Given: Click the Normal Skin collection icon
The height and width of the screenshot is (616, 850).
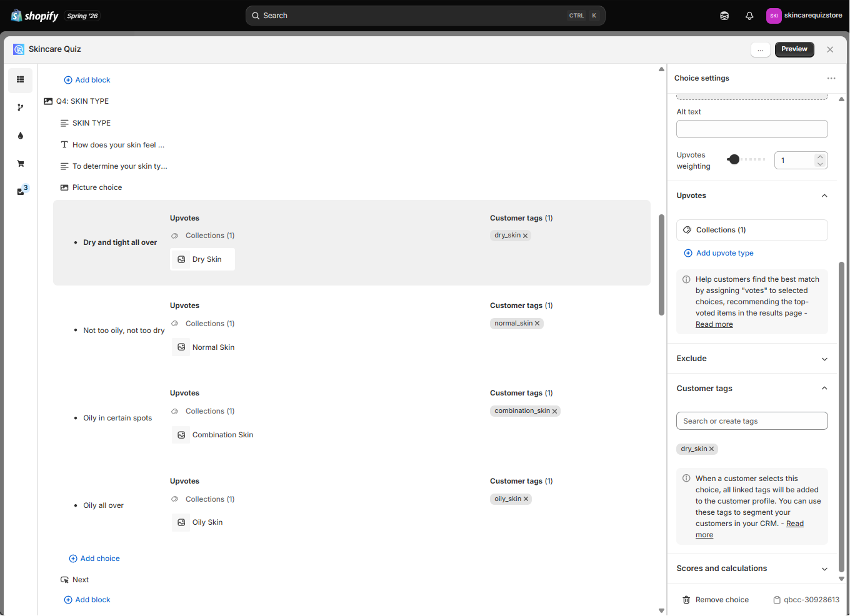Looking at the screenshot, I should point(181,347).
